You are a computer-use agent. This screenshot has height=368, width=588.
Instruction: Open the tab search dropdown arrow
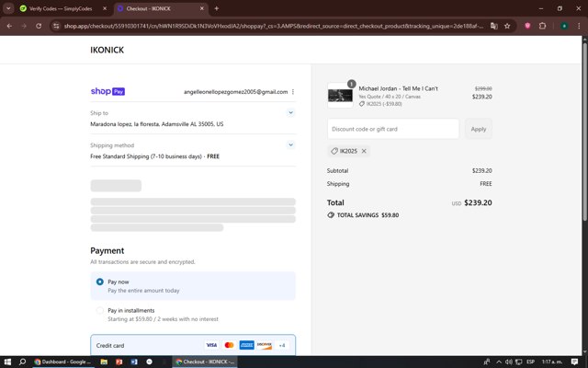[8, 8]
